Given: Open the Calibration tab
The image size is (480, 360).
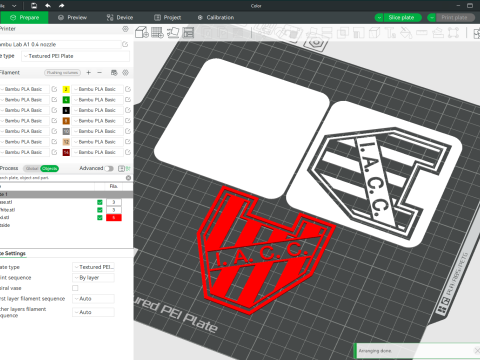Looking at the screenshot, I should click(x=216, y=18).
